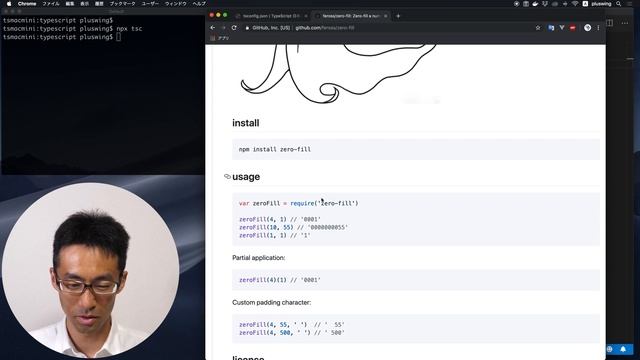Viewport: 640px width, 360px height.
Task: Open the apps shortcut in bookmarks bar
Action: pyautogui.click(x=220, y=38)
